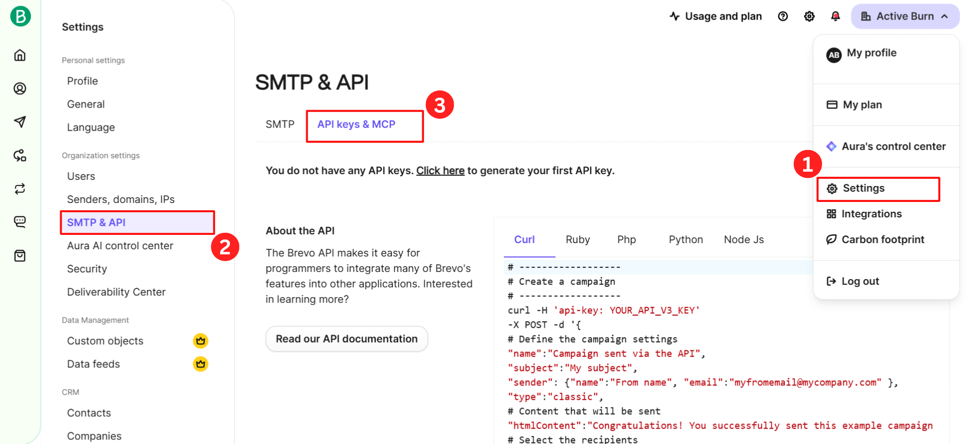This screenshot has width=980, height=444.
Task: Switch to the Node Js code tab
Action: click(744, 239)
